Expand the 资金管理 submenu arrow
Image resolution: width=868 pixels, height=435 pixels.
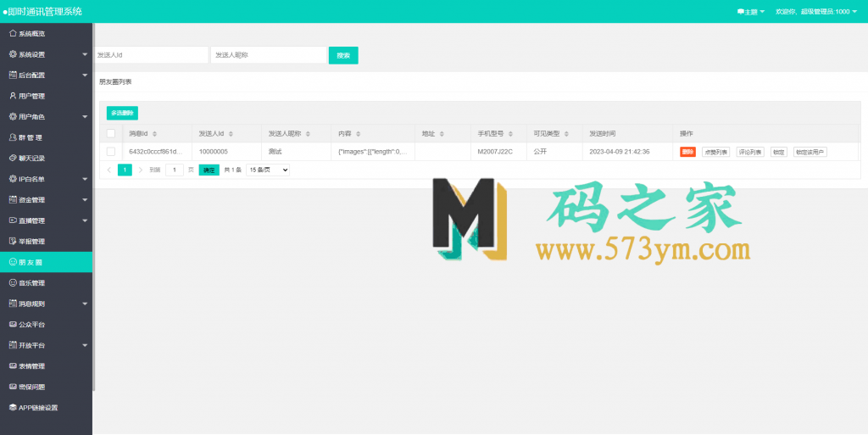click(85, 200)
